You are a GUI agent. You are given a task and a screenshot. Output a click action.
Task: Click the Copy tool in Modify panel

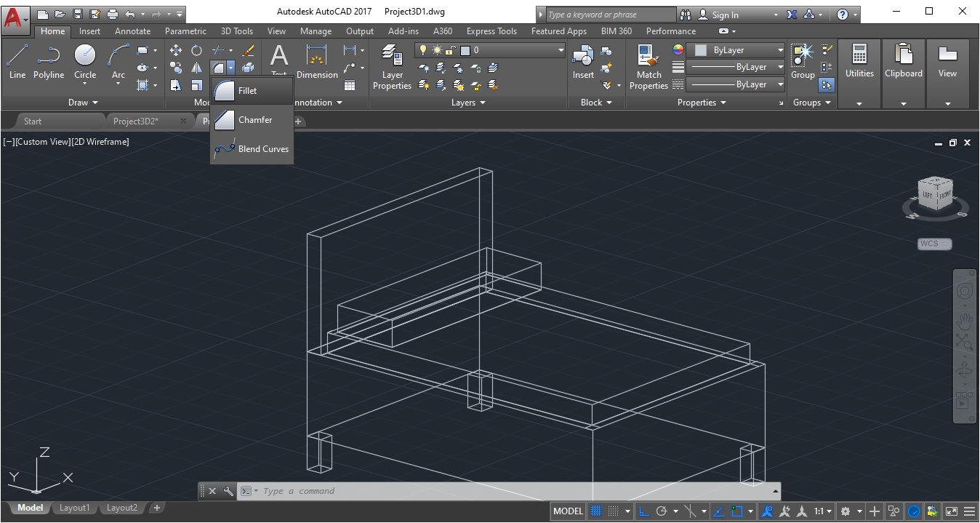[x=175, y=68]
